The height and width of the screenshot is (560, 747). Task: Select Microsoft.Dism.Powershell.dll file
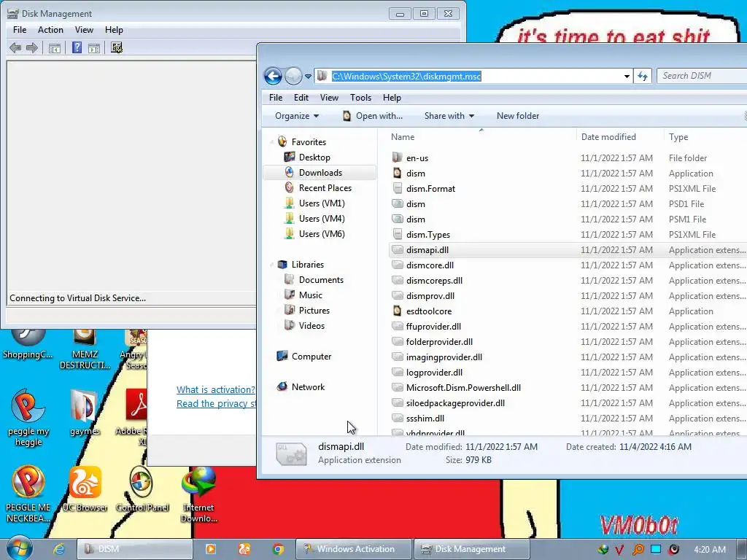coord(463,387)
